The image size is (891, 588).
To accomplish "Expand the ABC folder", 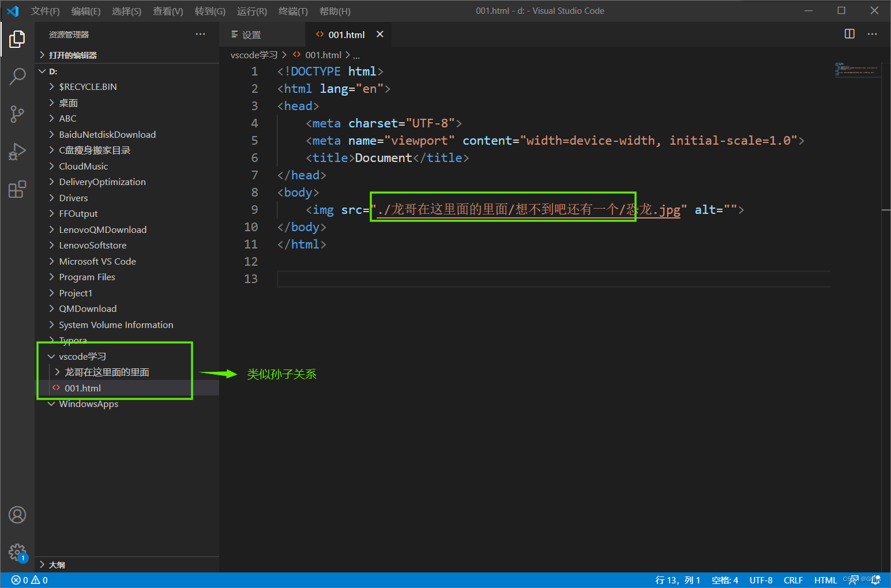I will tap(127, 119).
